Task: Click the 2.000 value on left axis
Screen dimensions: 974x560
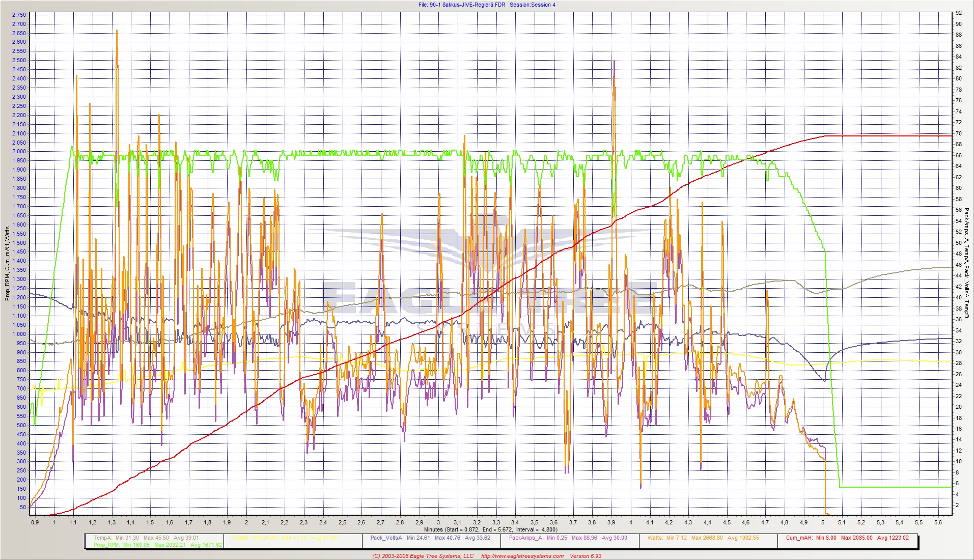Action: [x=19, y=152]
